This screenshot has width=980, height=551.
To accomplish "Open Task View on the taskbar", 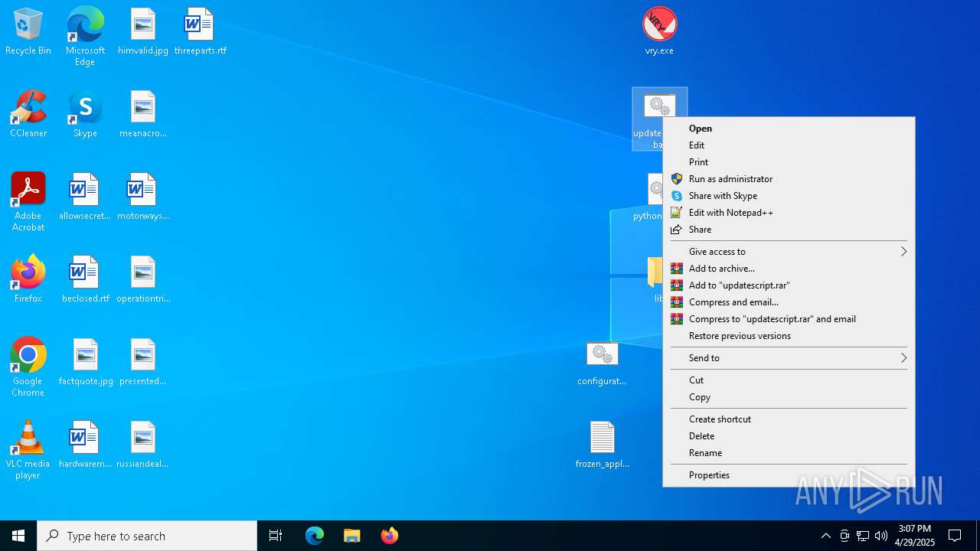I will pos(276,536).
